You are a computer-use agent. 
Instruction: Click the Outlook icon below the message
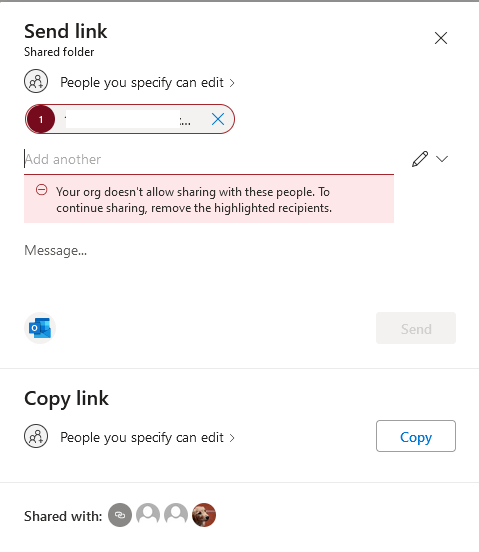point(40,328)
